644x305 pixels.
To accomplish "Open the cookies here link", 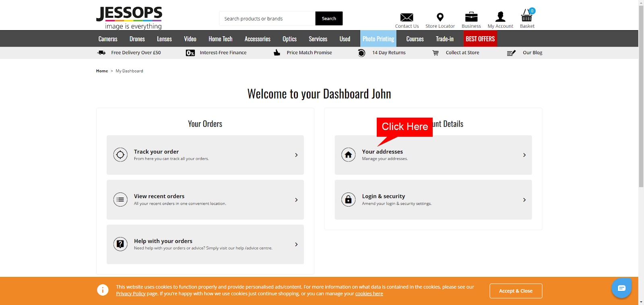I will point(369,294).
